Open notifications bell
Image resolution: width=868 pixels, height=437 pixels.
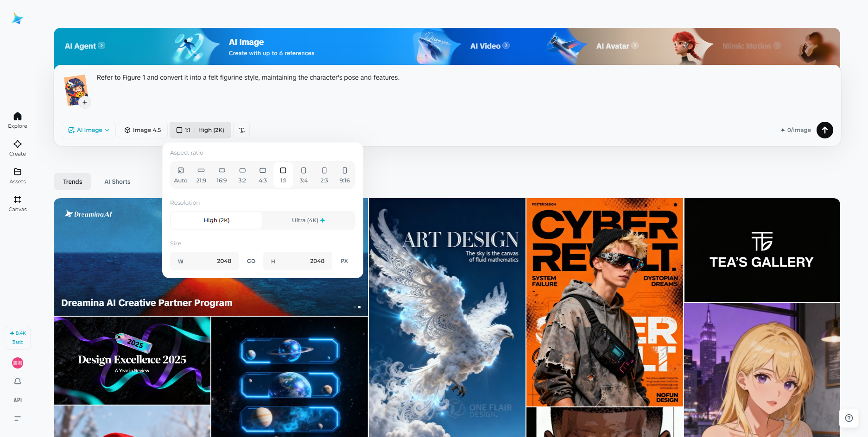18,381
